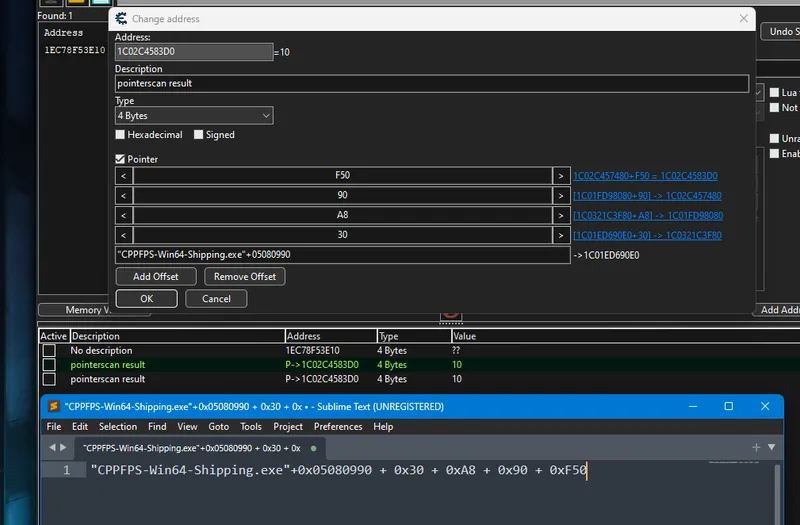Enable the Signed checkbox
Image resolution: width=800 pixels, height=525 pixels.
pos(198,135)
